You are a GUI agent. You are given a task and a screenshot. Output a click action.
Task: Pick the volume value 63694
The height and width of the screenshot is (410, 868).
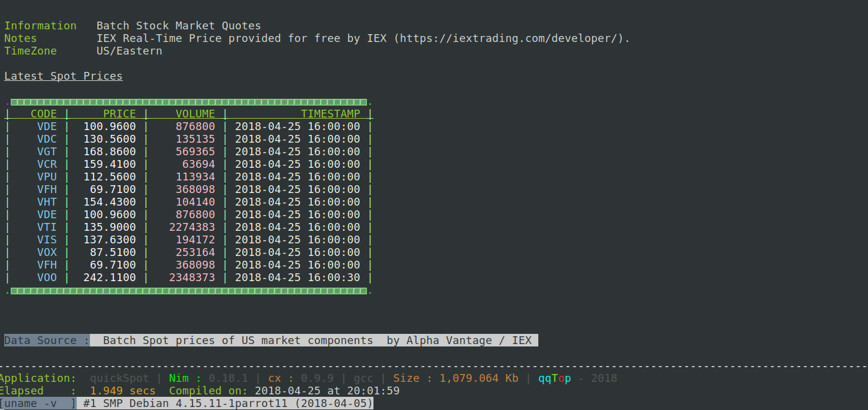[x=198, y=164]
